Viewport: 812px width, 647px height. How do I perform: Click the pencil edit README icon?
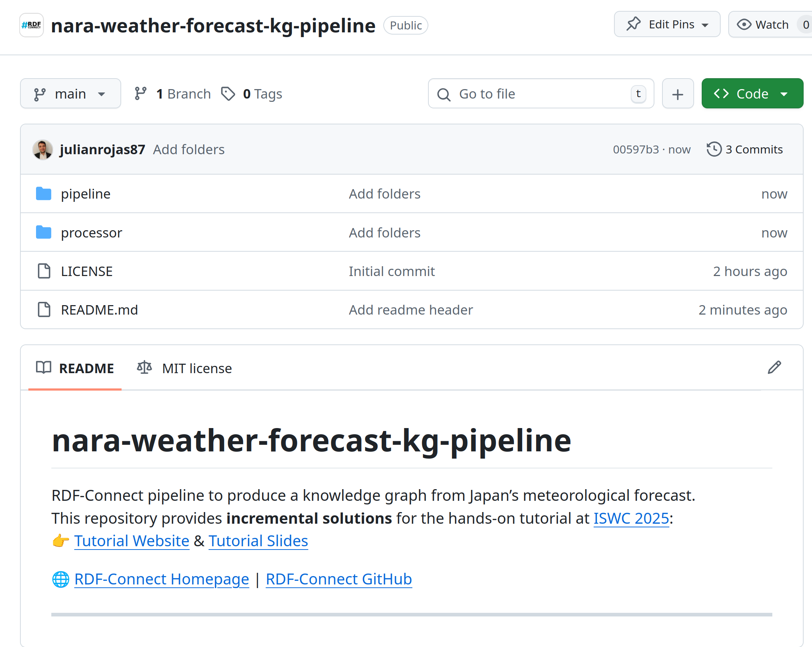pyautogui.click(x=774, y=367)
